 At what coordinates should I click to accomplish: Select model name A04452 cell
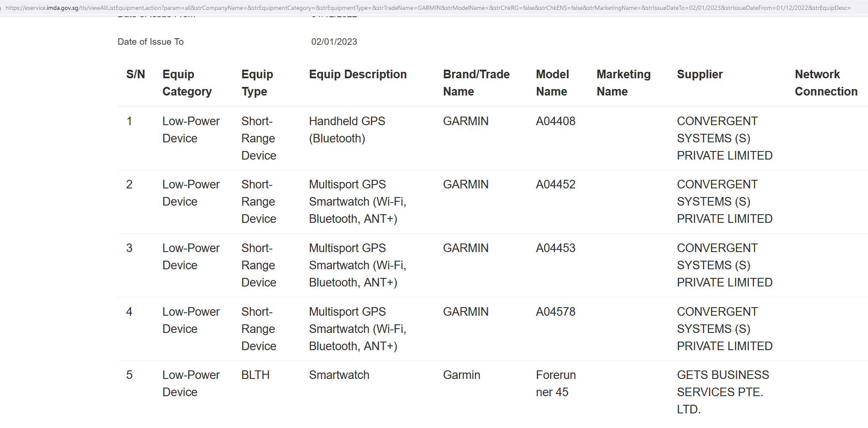pyautogui.click(x=555, y=185)
